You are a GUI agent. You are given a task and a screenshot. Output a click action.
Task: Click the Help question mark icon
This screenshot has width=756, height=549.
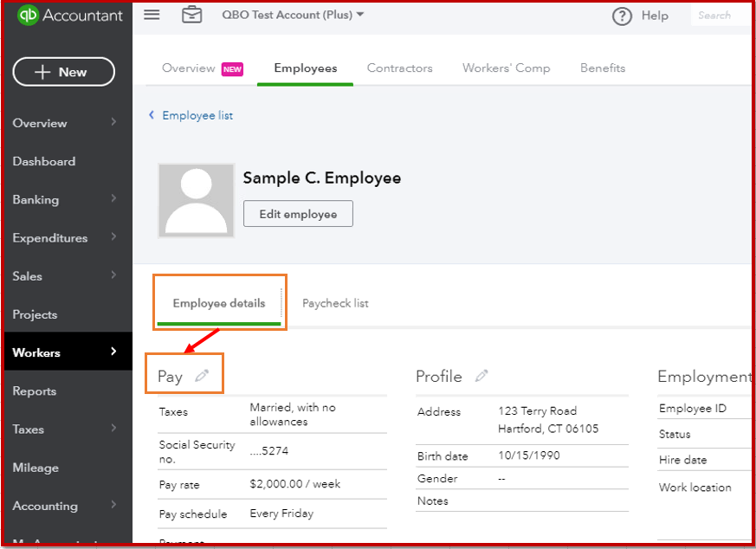pos(622,16)
